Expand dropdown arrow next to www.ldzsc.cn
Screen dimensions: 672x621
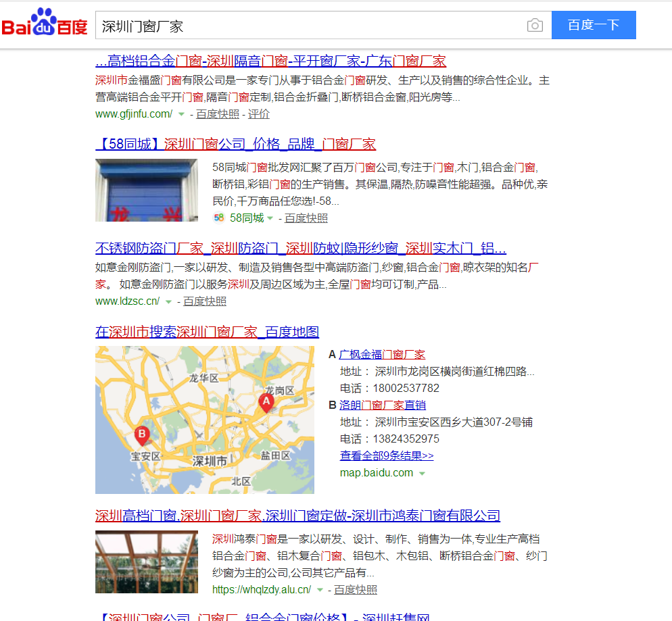pos(168,302)
